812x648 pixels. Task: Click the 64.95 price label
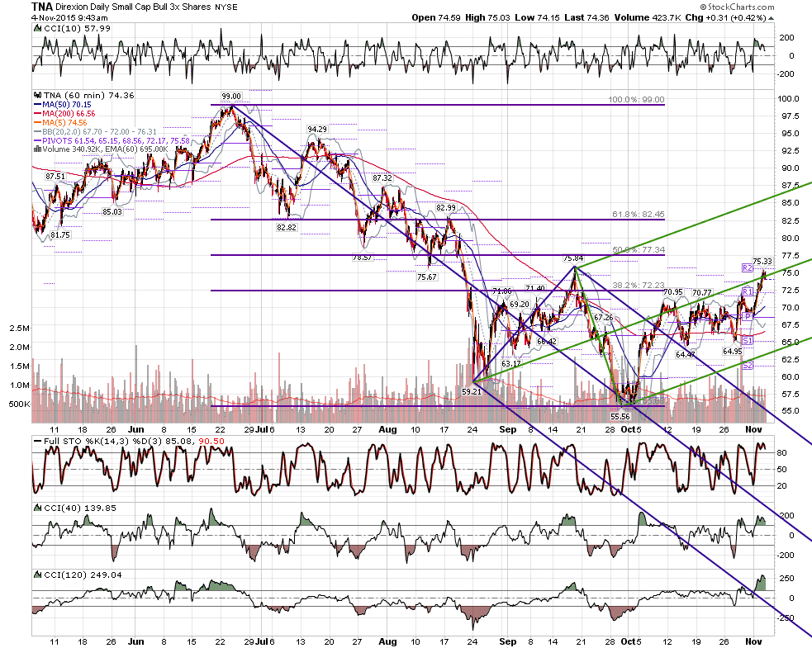(x=733, y=351)
